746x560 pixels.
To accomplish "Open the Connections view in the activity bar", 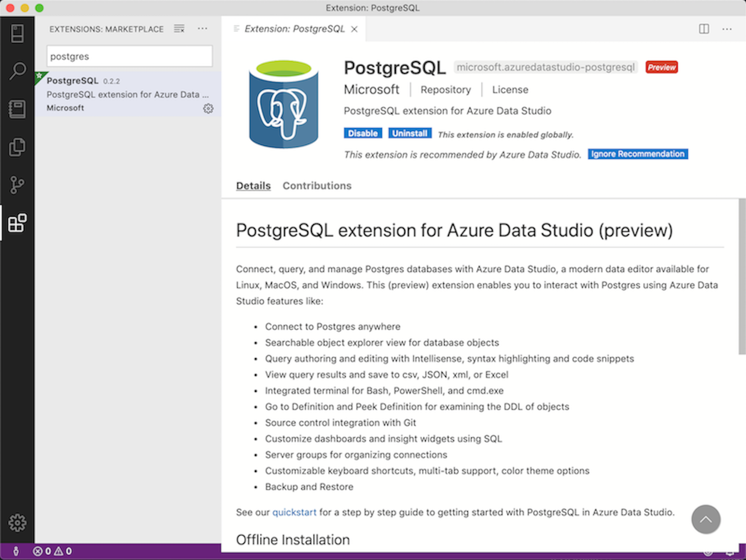I will point(17,33).
